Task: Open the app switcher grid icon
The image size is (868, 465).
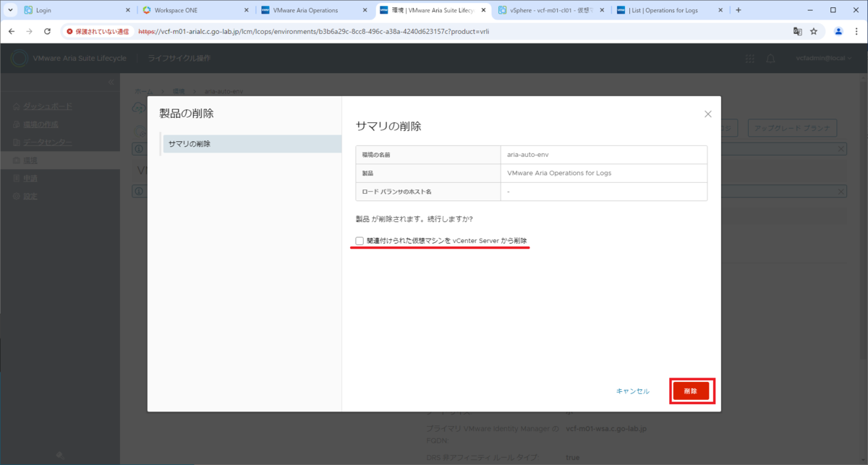Action: (x=750, y=58)
